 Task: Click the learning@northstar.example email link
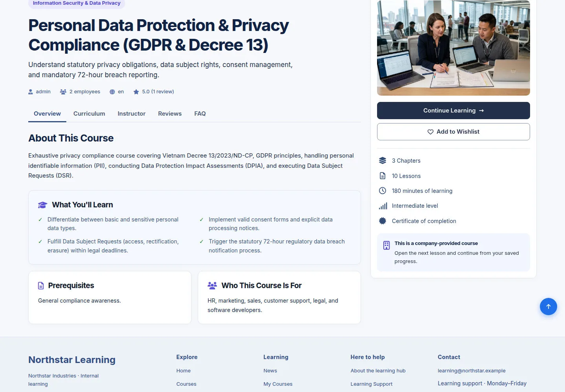[x=472, y=371]
